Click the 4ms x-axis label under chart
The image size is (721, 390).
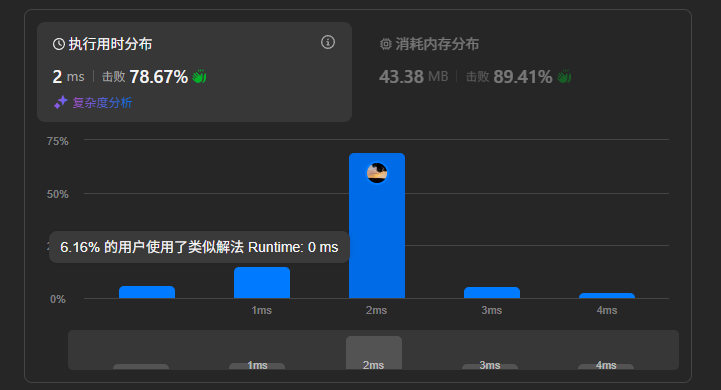(x=607, y=310)
